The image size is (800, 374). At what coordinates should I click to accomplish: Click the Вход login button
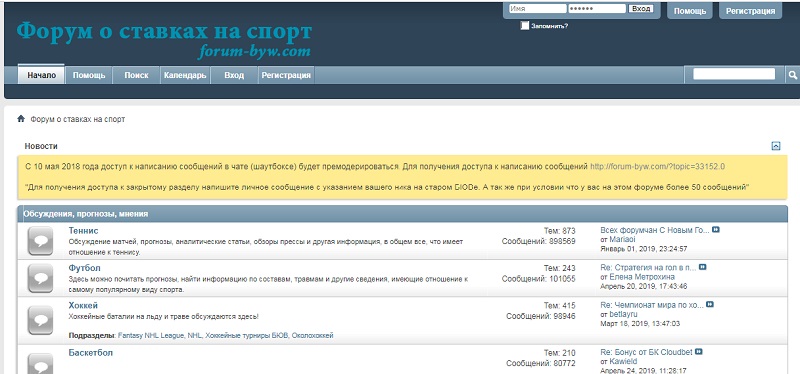point(641,9)
